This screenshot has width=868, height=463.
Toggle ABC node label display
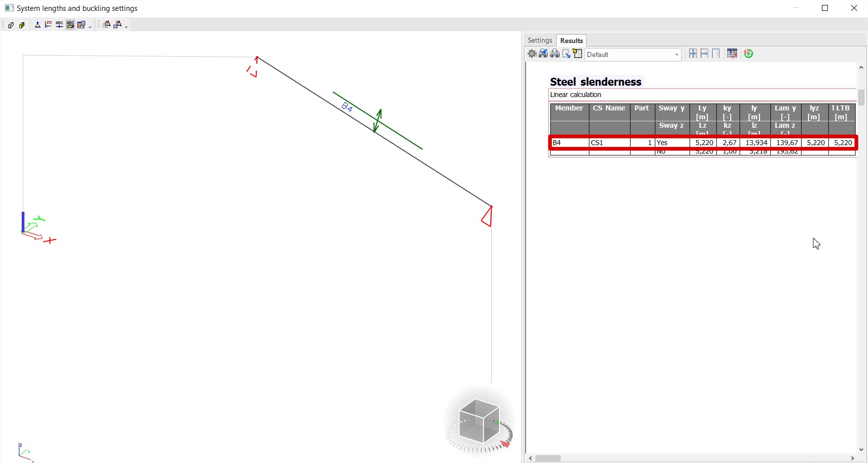click(x=59, y=25)
